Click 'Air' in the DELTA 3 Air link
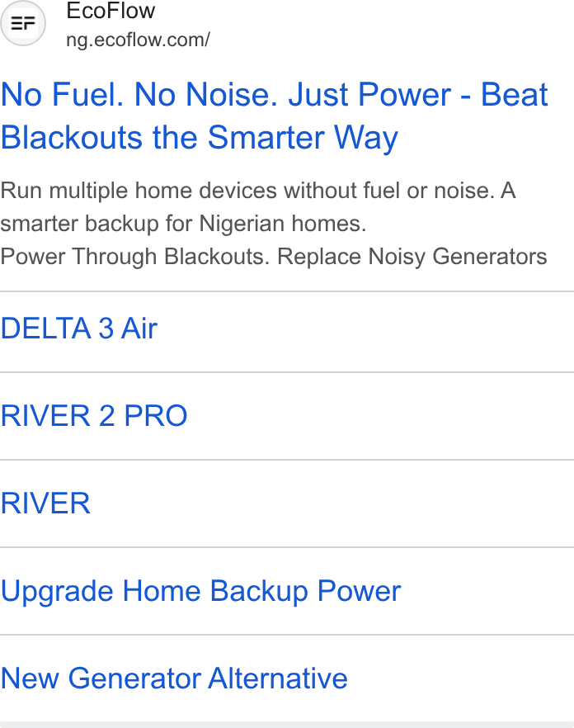The width and height of the screenshot is (574, 728). click(139, 329)
